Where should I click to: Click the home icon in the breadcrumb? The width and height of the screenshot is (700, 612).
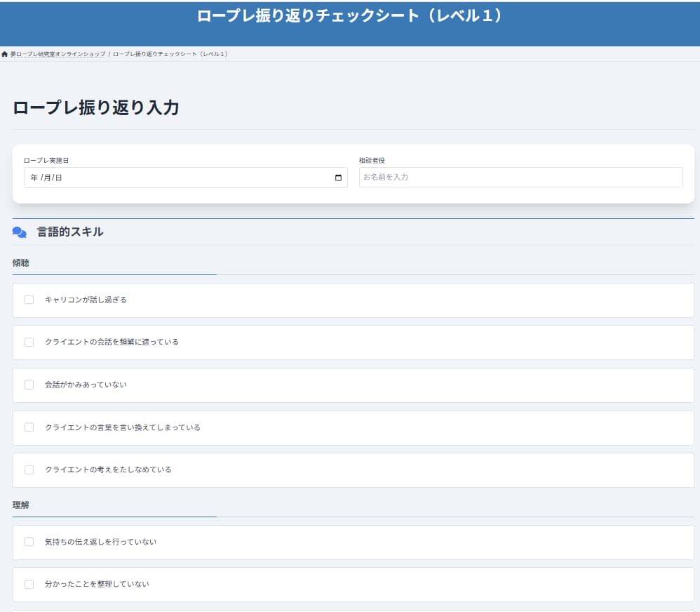[5, 54]
